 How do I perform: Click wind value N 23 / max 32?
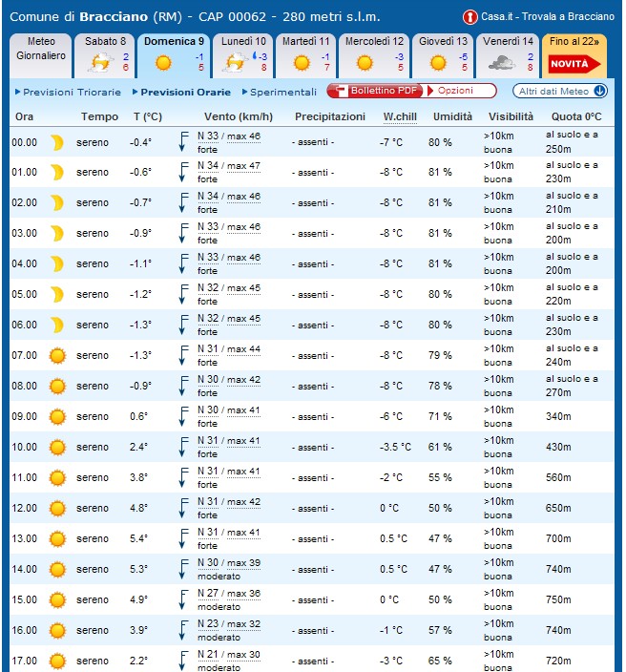point(229,624)
